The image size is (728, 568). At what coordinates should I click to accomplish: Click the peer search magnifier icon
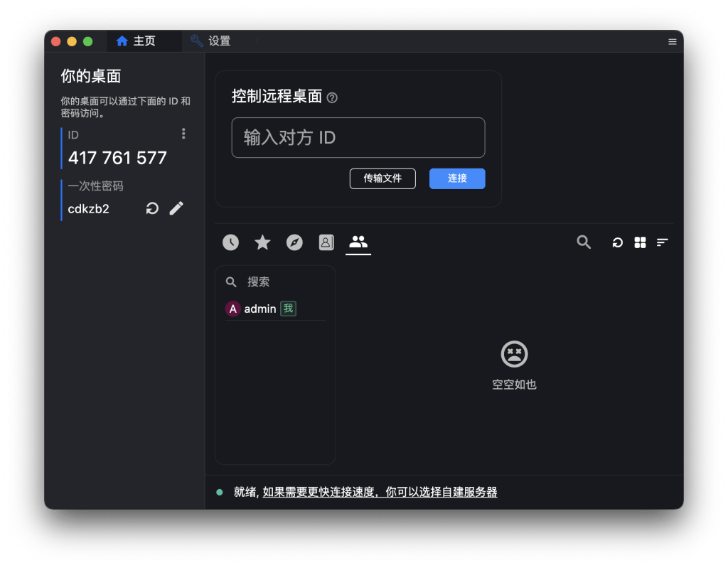tap(584, 242)
